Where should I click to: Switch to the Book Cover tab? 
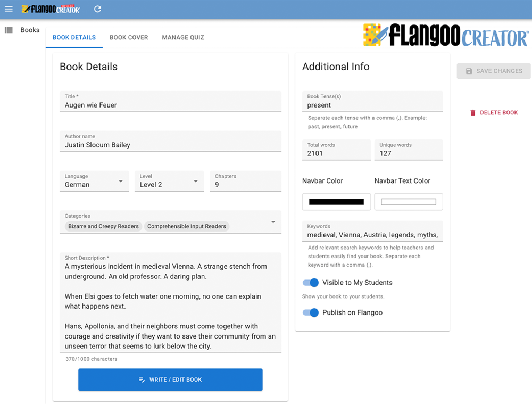tap(129, 38)
